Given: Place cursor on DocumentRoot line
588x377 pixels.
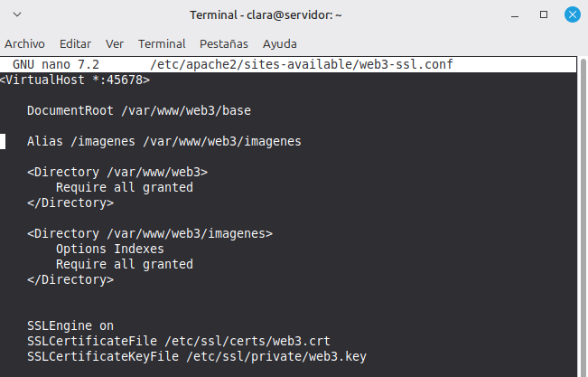Looking at the screenshot, I should 138,110.
